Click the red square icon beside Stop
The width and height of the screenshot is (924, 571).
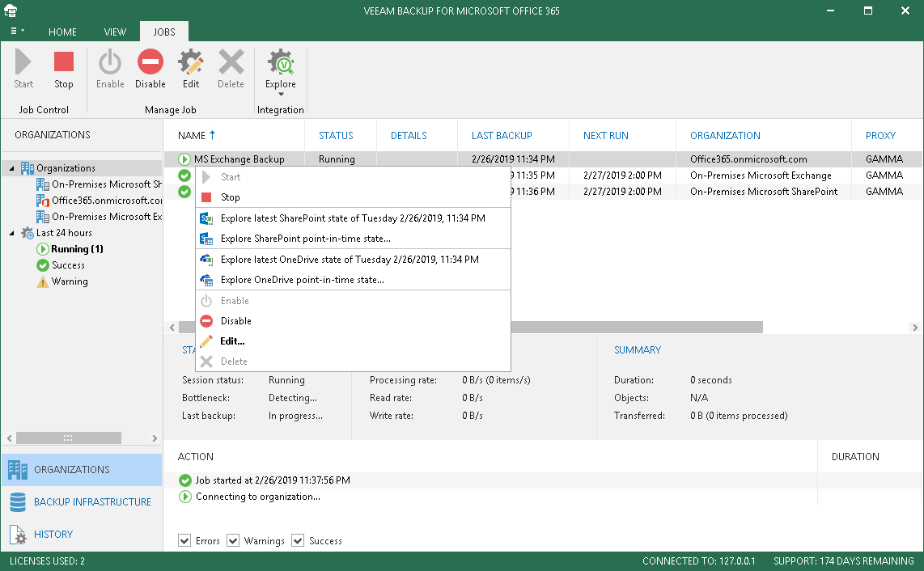coord(206,197)
